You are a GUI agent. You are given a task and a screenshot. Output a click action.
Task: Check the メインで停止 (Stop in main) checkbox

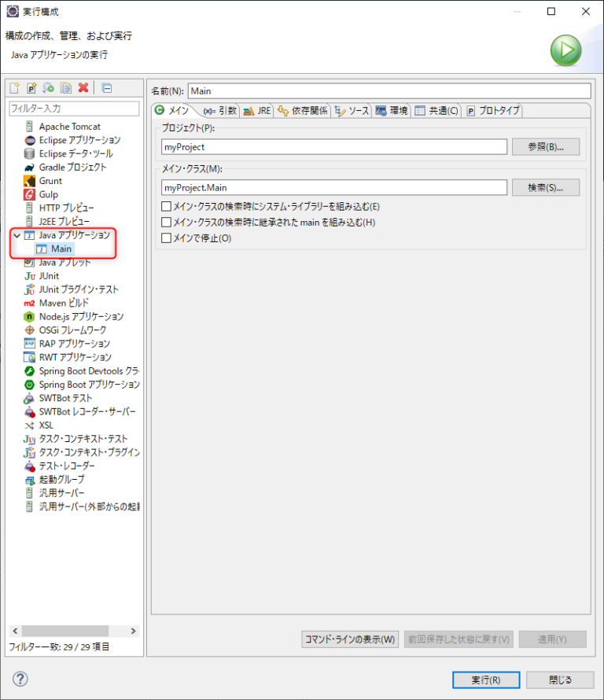click(166, 238)
